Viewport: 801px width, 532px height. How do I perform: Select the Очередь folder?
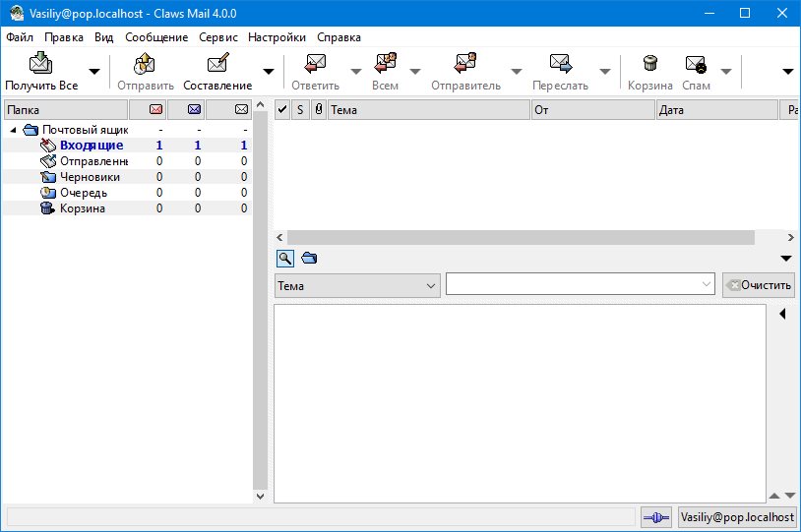point(84,193)
